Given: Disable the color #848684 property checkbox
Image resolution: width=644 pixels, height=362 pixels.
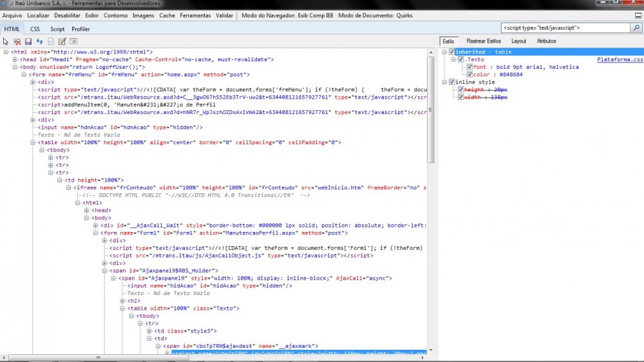Looking at the screenshot, I should (x=470, y=74).
